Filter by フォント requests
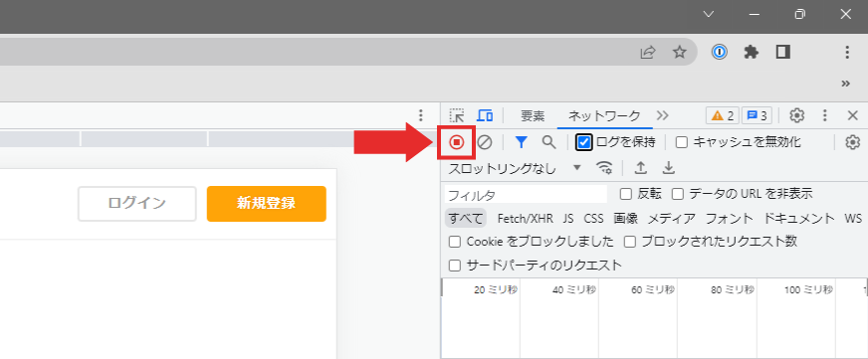 pos(729,218)
